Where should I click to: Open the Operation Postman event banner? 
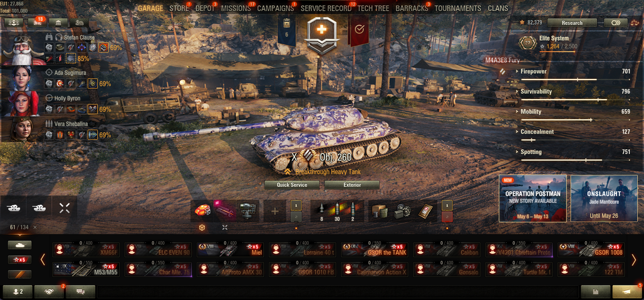coord(532,198)
